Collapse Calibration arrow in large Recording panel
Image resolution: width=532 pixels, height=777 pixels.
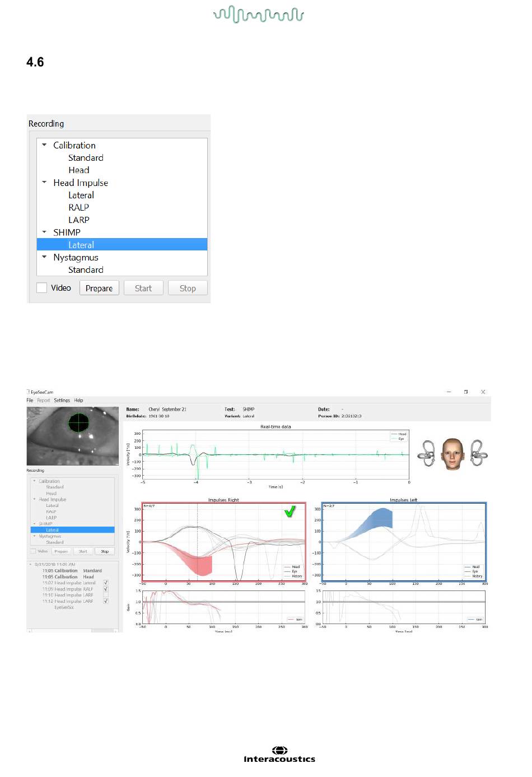[44, 145]
